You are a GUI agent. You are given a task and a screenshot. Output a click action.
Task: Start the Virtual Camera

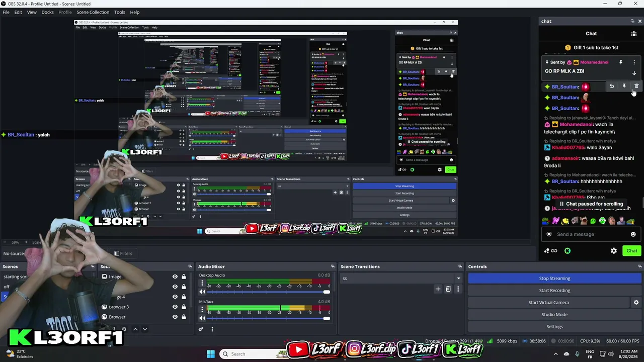point(548,303)
